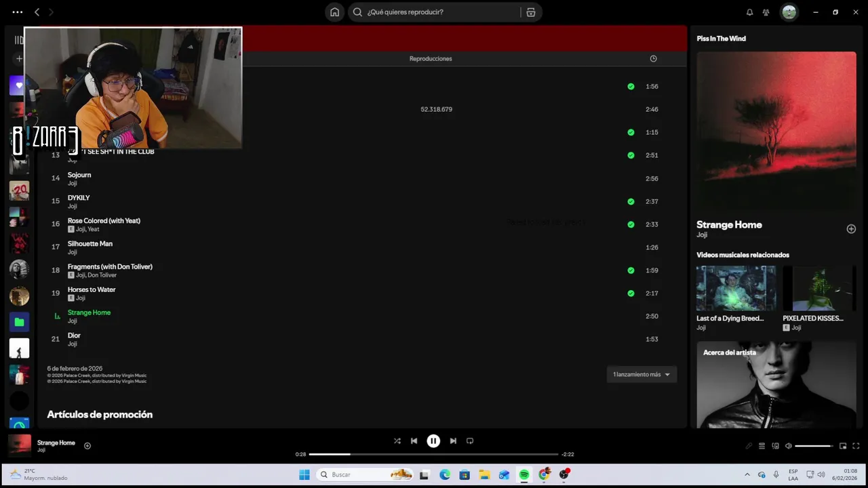Toggle shuffle playback

click(x=397, y=441)
